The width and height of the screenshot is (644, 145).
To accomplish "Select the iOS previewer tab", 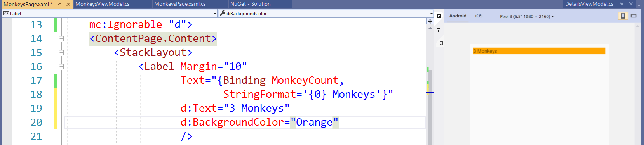I will point(479,16).
